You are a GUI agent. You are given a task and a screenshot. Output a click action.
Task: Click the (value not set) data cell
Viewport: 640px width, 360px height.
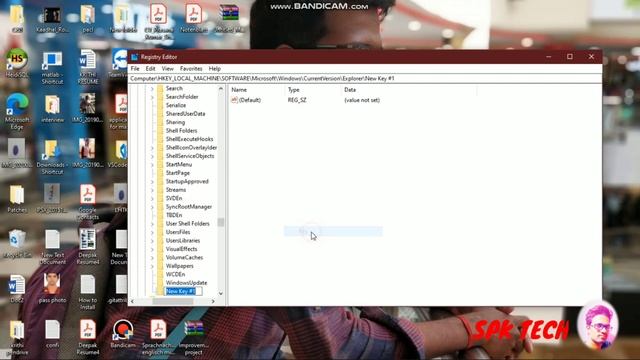(362, 100)
